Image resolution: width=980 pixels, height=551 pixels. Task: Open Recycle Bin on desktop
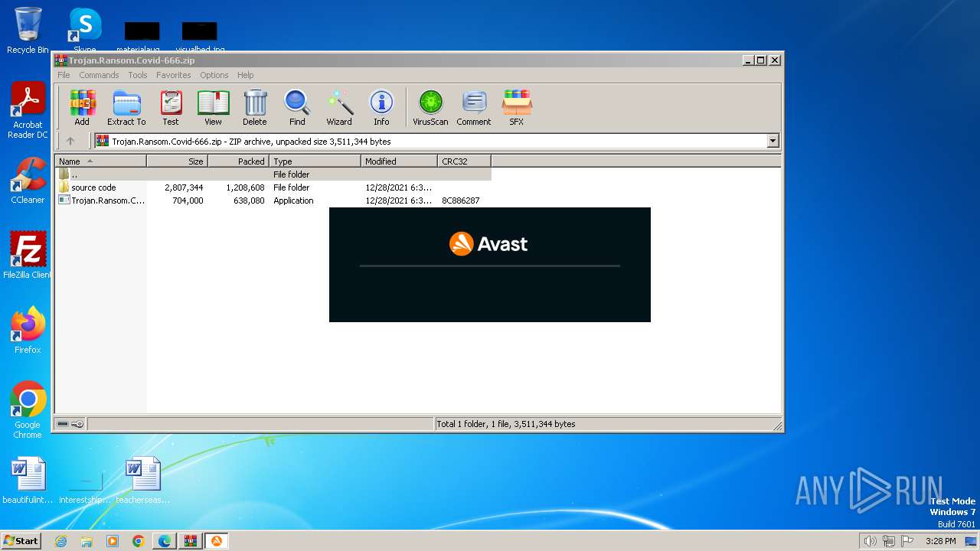28,31
